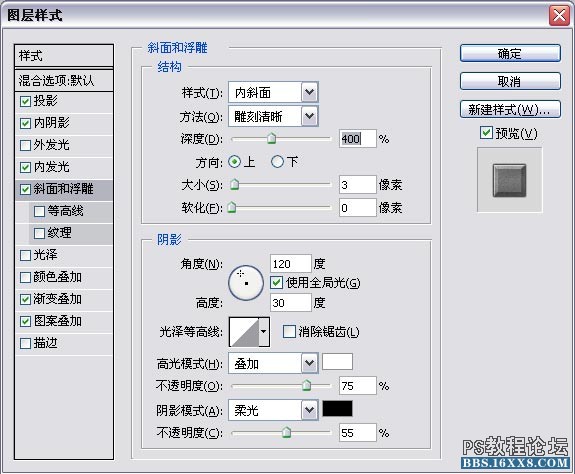Enable the 外发光 outer glow checkbox

[x=25, y=145]
